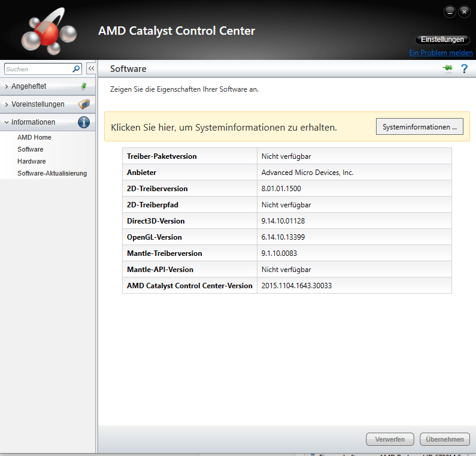Image resolution: width=476 pixels, height=456 pixels.
Task: Open AMD Home page
Action: click(x=34, y=137)
